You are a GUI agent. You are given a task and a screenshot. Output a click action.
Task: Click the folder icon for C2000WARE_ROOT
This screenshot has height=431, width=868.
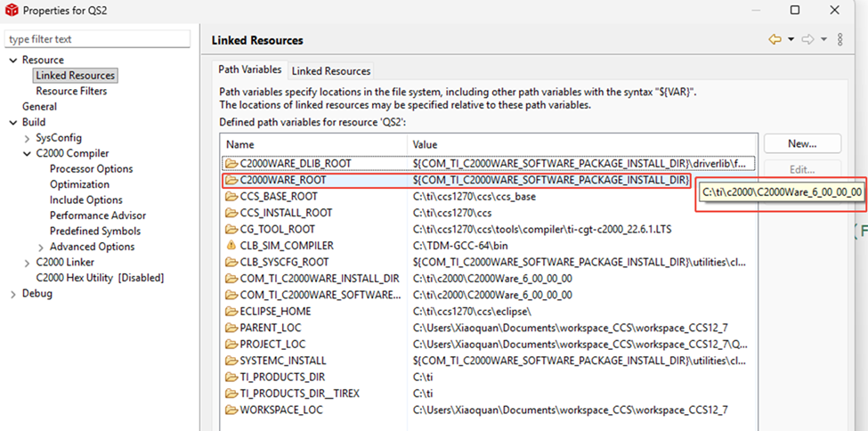(x=231, y=180)
